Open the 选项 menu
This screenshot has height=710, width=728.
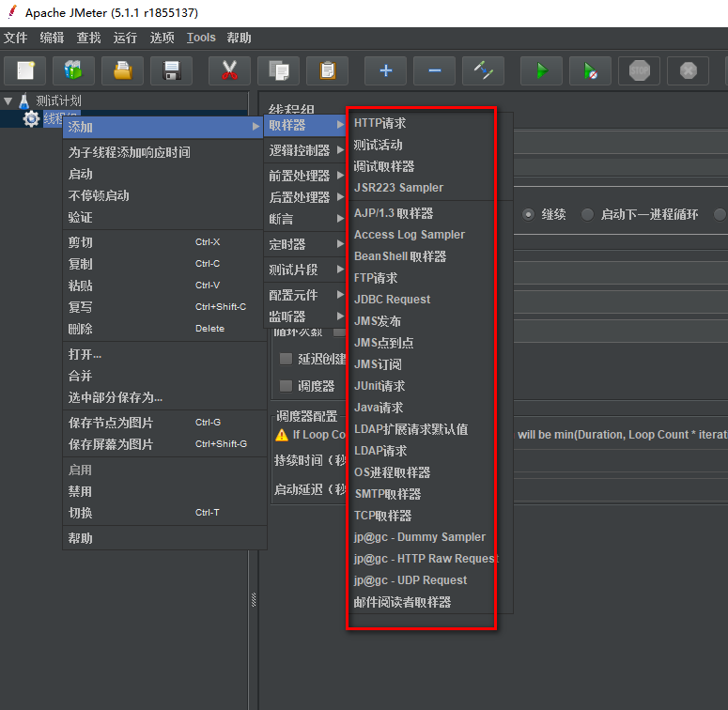(x=162, y=38)
